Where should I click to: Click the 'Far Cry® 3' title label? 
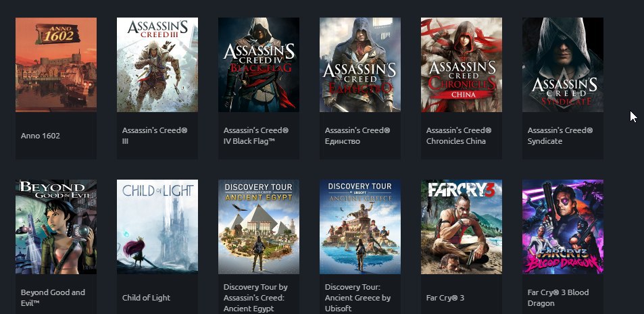pos(445,298)
